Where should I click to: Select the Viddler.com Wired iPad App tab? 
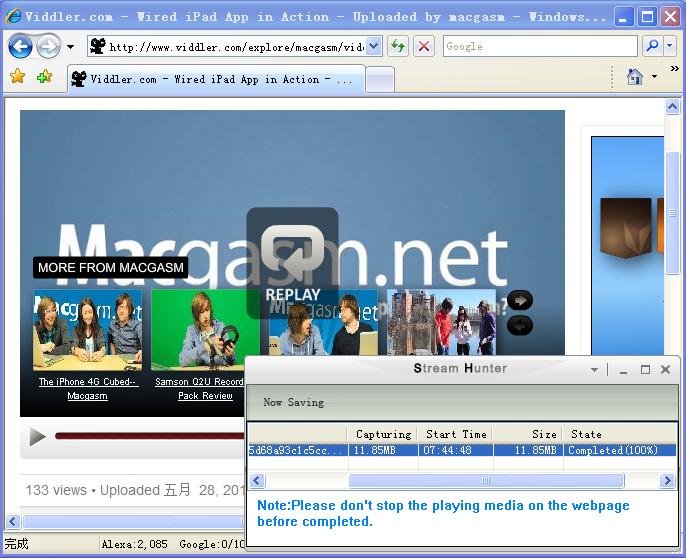pyautogui.click(x=216, y=79)
